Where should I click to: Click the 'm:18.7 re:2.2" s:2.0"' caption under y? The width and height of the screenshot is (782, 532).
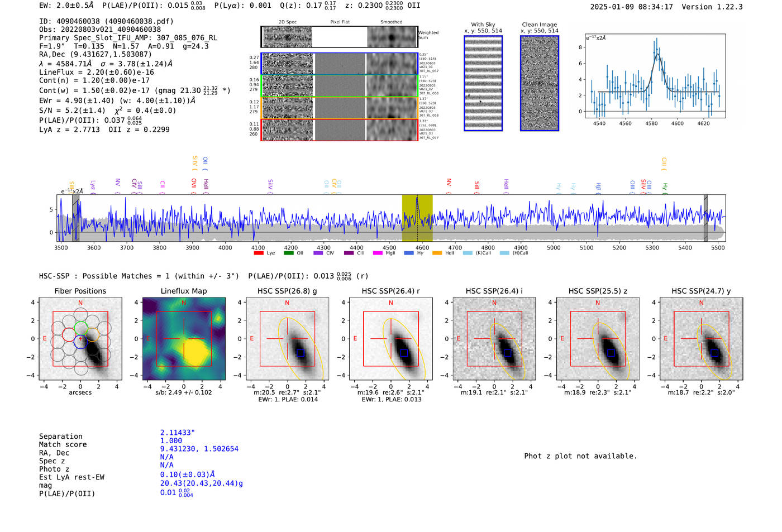pos(702,392)
